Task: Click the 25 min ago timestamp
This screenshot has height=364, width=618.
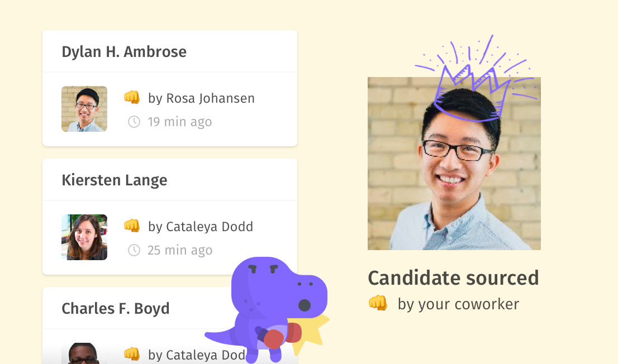Action: tap(180, 250)
